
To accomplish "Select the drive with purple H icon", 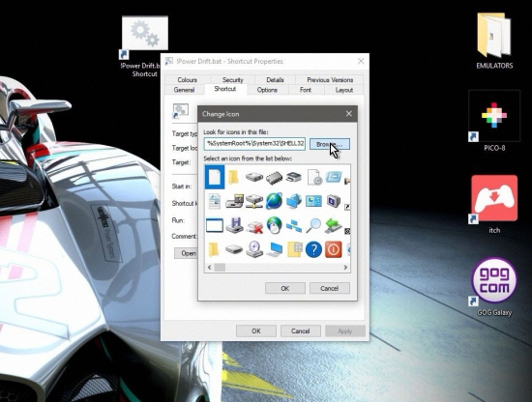I will click(x=234, y=225).
